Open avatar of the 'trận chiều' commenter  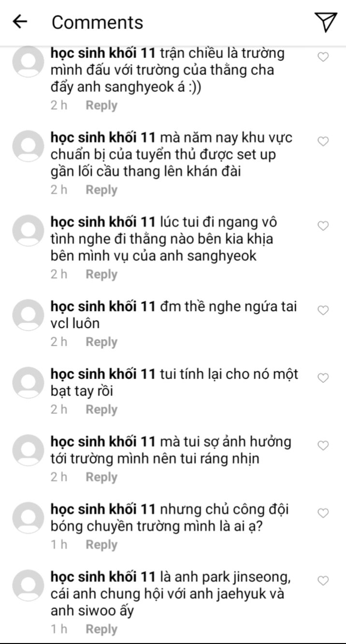click(28, 61)
